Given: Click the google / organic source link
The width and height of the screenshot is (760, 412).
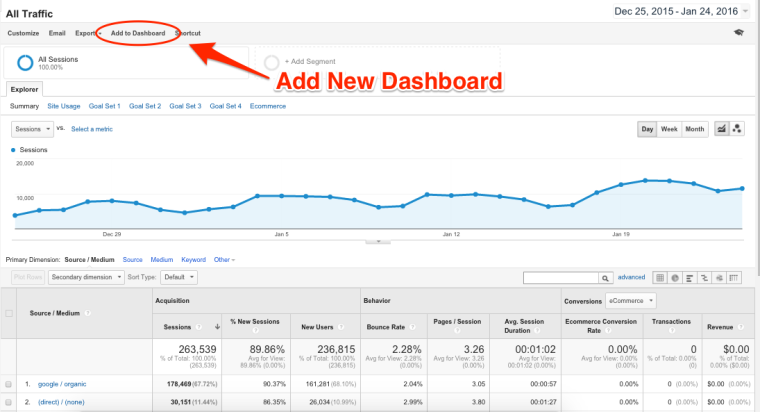Looking at the screenshot, I should (x=63, y=384).
